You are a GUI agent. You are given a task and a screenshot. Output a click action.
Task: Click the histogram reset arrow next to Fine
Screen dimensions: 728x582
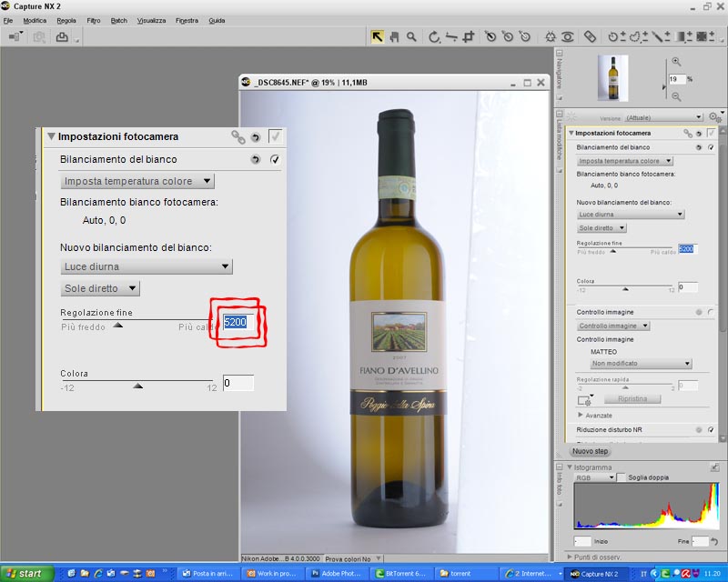click(713, 541)
